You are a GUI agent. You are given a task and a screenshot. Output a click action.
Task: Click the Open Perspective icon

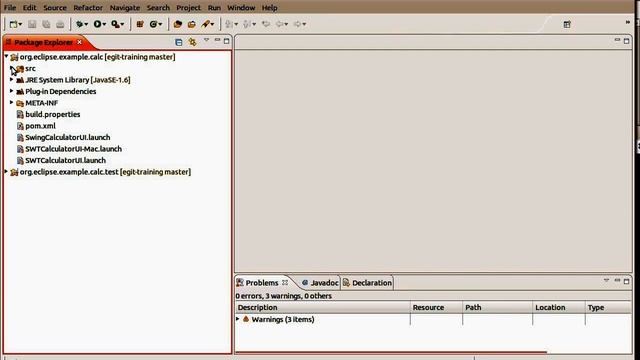pyautogui.click(x=567, y=24)
